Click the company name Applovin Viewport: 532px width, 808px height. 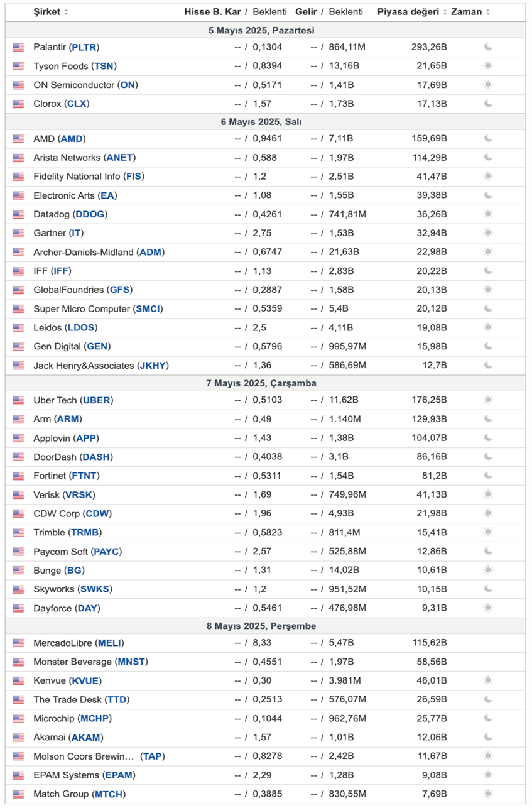pyautogui.click(x=52, y=438)
